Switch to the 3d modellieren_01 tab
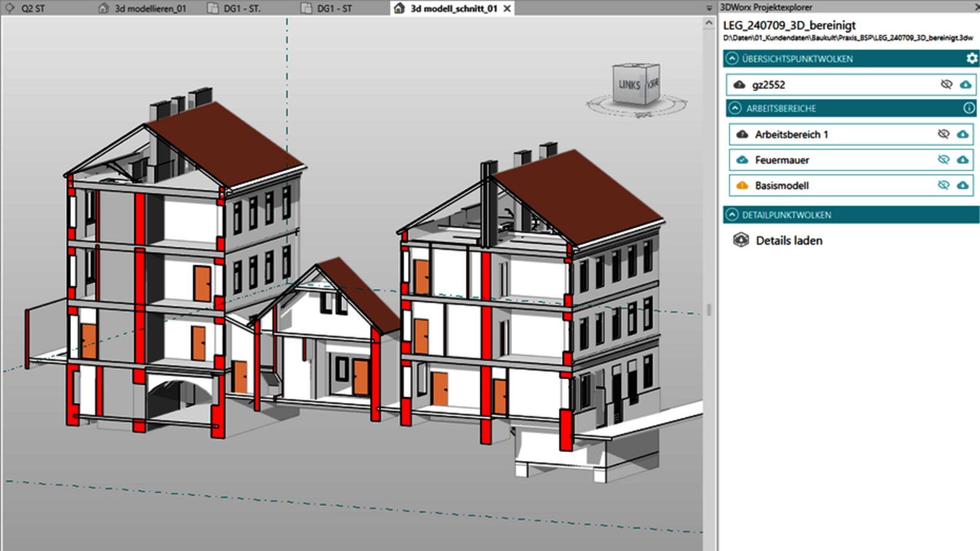The image size is (980, 551). (150, 9)
